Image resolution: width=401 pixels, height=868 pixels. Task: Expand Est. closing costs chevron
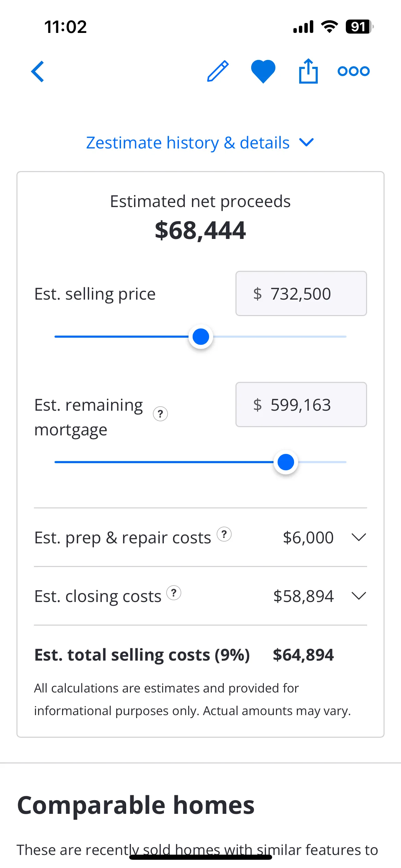click(x=359, y=596)
